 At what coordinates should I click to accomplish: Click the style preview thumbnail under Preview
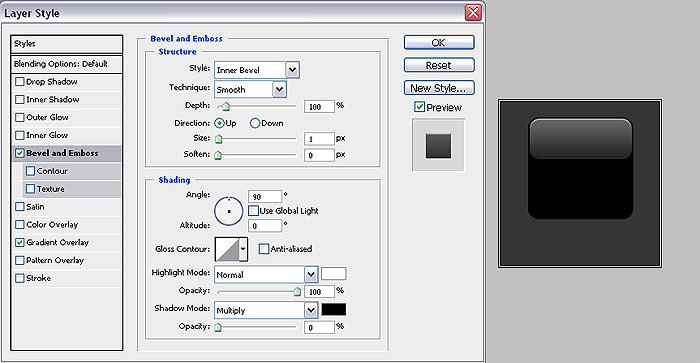(x=438, y=145)
